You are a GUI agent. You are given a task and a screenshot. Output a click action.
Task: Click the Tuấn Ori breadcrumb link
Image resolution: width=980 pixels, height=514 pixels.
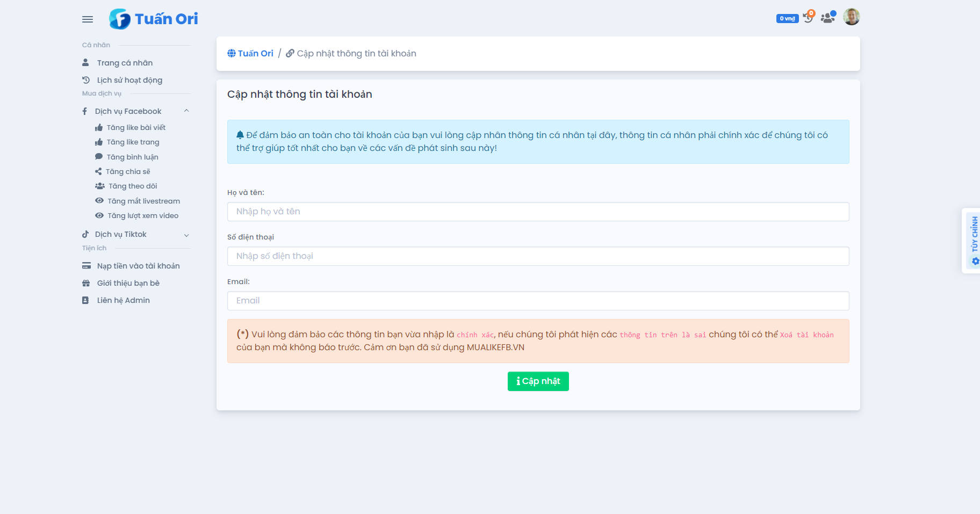tap(255, 53)
